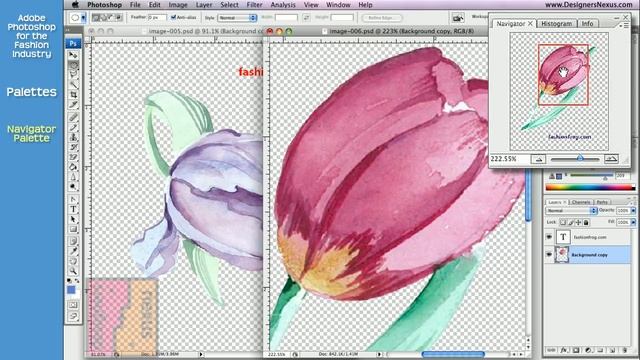Viewport: 640px width, 360px height.
Task: Click Go to Bridge icon in options bar
Action: tap(458, 18)
